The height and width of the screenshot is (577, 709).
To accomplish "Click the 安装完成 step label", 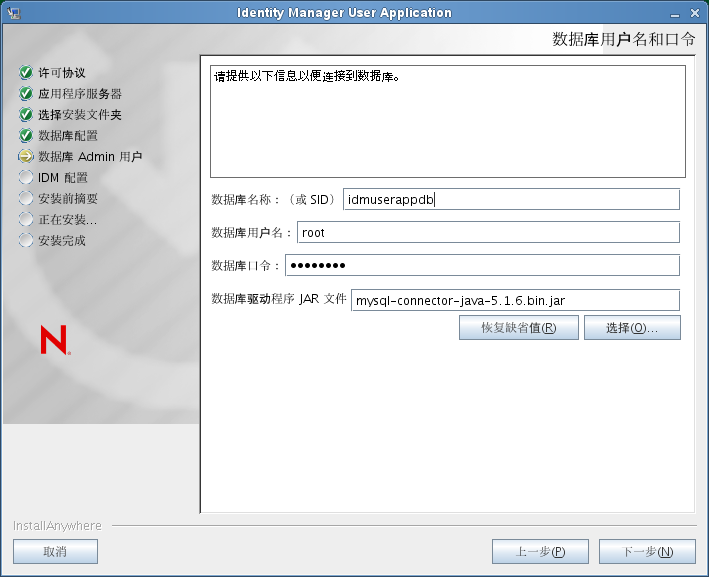I will coord(61,241).
